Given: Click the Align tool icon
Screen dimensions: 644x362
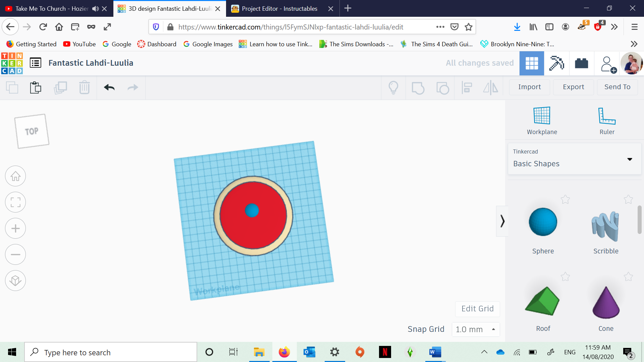Looking at the screenshot, I should [x=467, y=88].
